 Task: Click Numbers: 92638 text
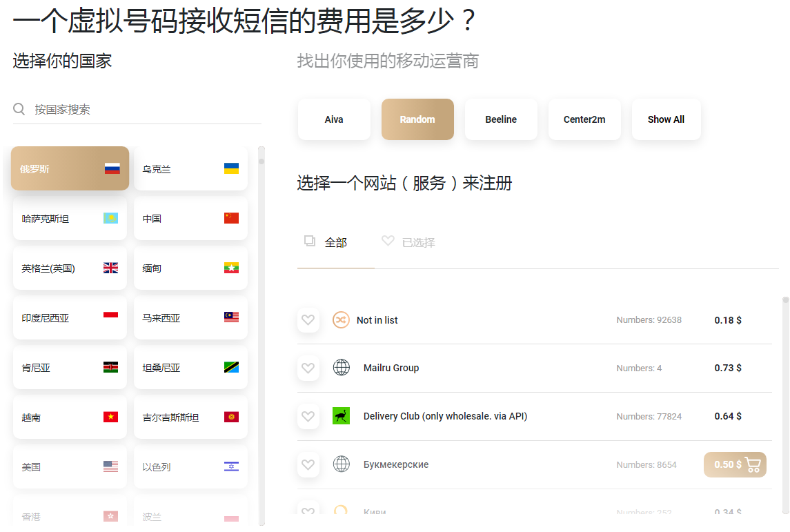click(x=649, y=320)
